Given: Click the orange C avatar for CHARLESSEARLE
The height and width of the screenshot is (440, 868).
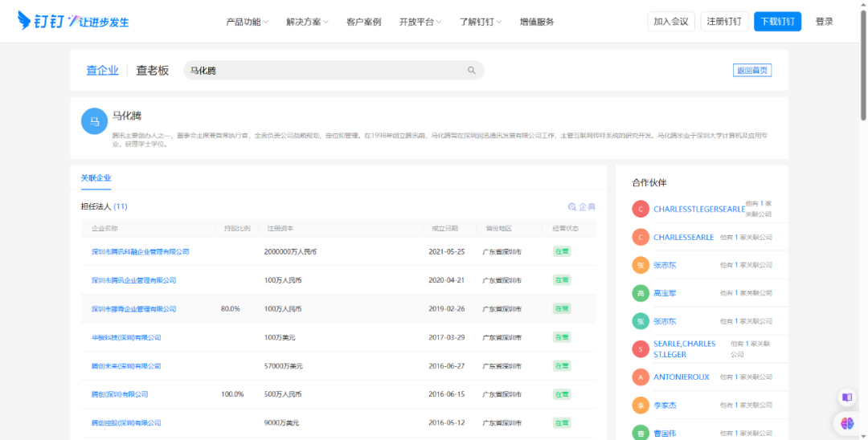Looking at the screenshot, I should coord(641,237).
